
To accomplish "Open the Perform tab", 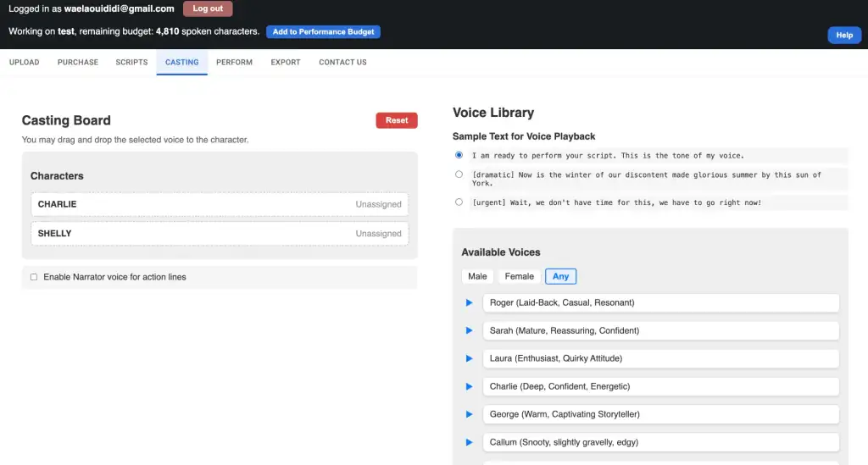I will point(234,63).
